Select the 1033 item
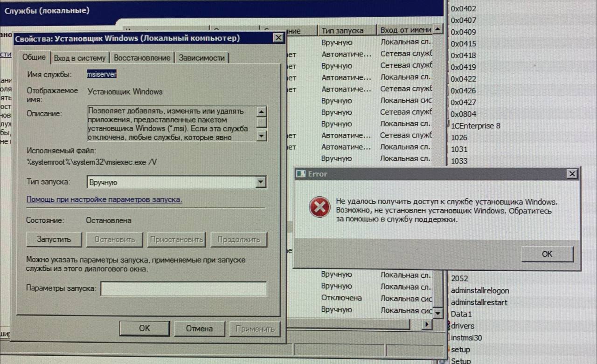The width and height of the screenshot is (597, 364). click(x=459, y=161)
